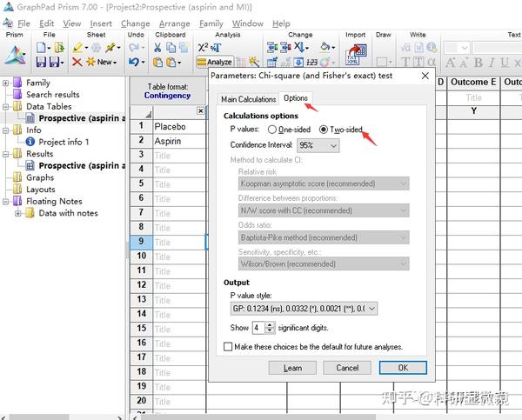The width and height of the screenshot is (522, 420).
Task: Click the Placebo row title cell
Action: pos(179,127)
